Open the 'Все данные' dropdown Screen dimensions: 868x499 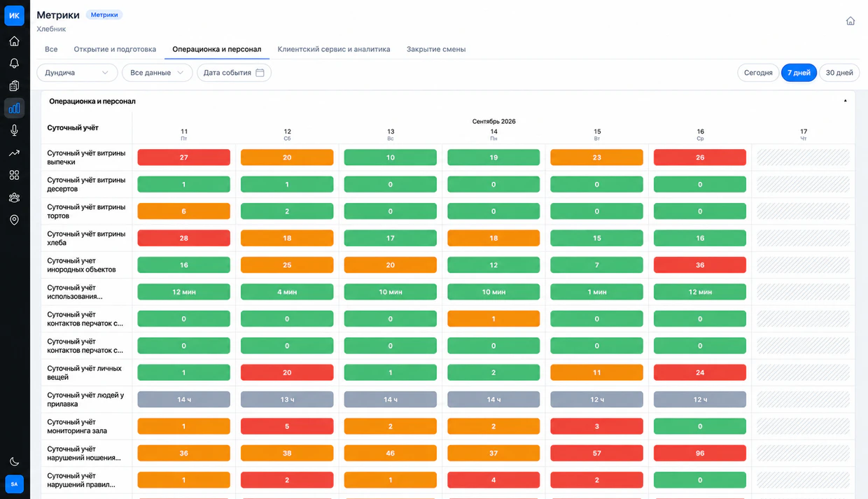[x=157, y=73]
